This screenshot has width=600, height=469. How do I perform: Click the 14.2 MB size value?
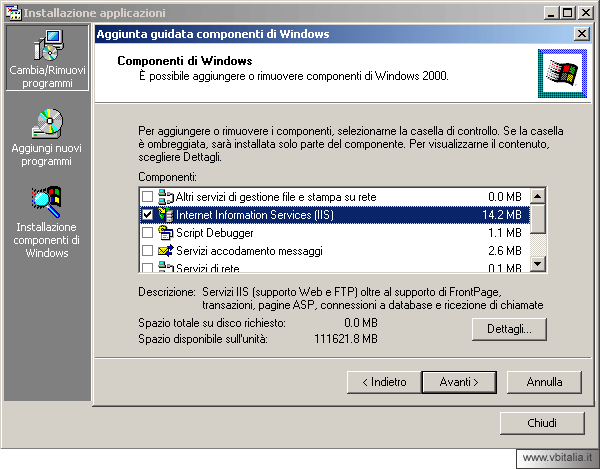502,215
